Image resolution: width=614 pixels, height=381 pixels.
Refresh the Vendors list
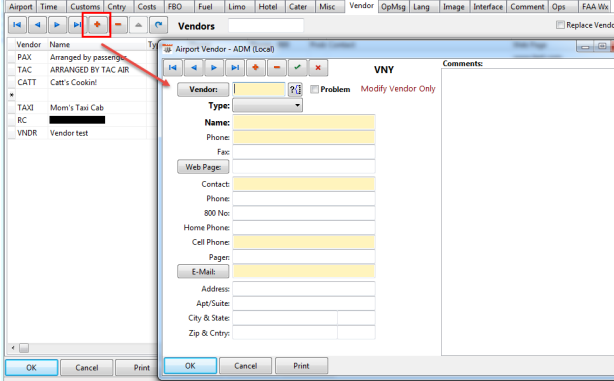click(x=158, y=25)
